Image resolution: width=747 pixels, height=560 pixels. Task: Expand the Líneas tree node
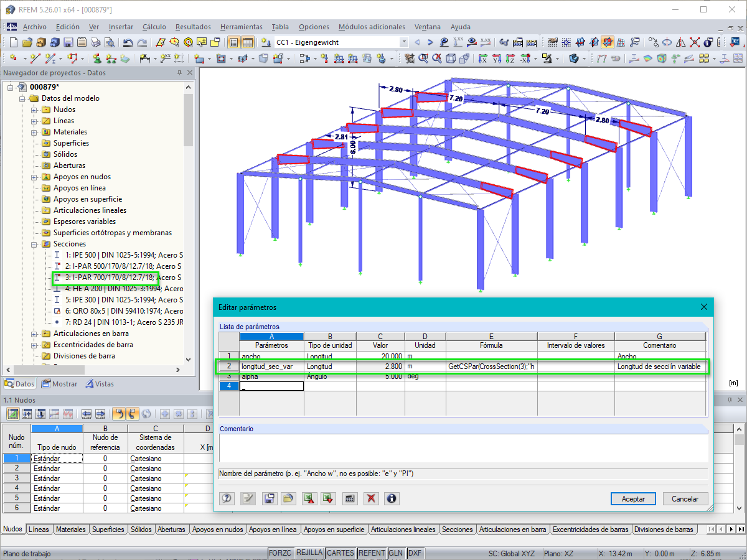[x=34, y=121]
